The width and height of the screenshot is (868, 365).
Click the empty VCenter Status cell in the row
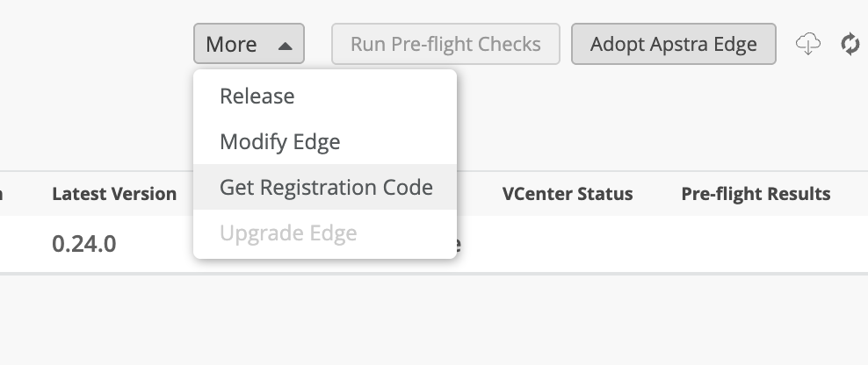567,243
